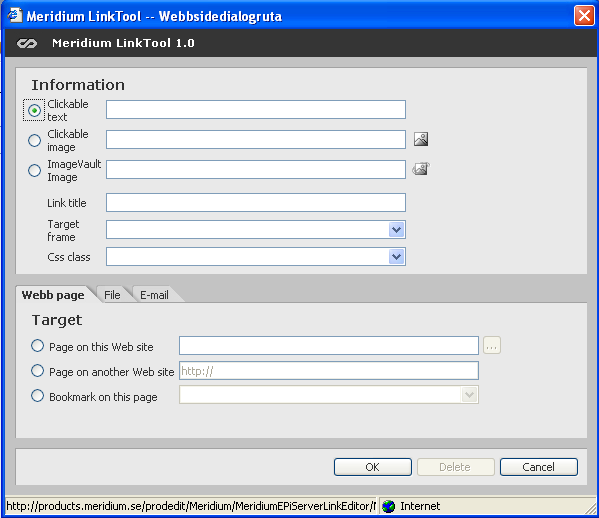Expand the Target frame dropdown
Image resolution: width=599 pixels, height=518 pixels.
pos(397,230)
